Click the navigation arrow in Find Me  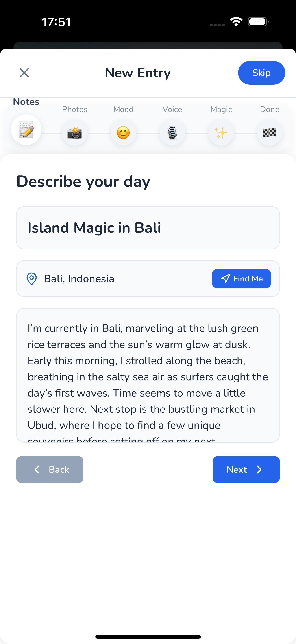click(225, 278)
